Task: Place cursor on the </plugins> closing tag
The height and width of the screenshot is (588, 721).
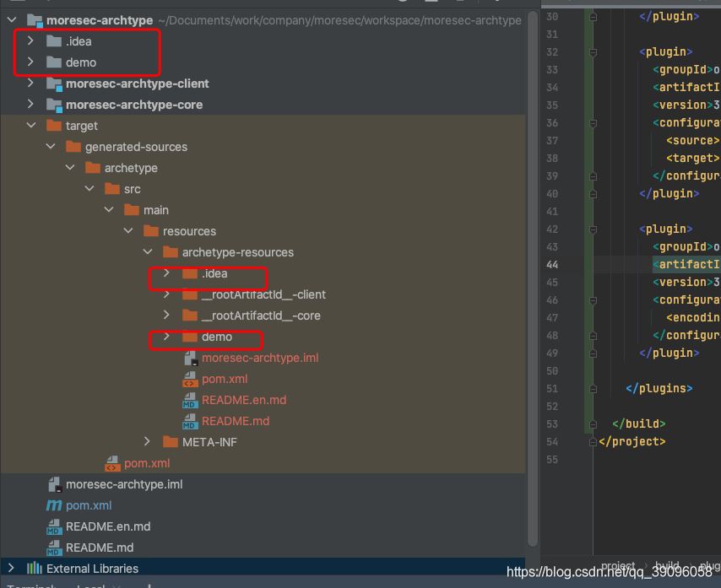Action: click(659, 389)
